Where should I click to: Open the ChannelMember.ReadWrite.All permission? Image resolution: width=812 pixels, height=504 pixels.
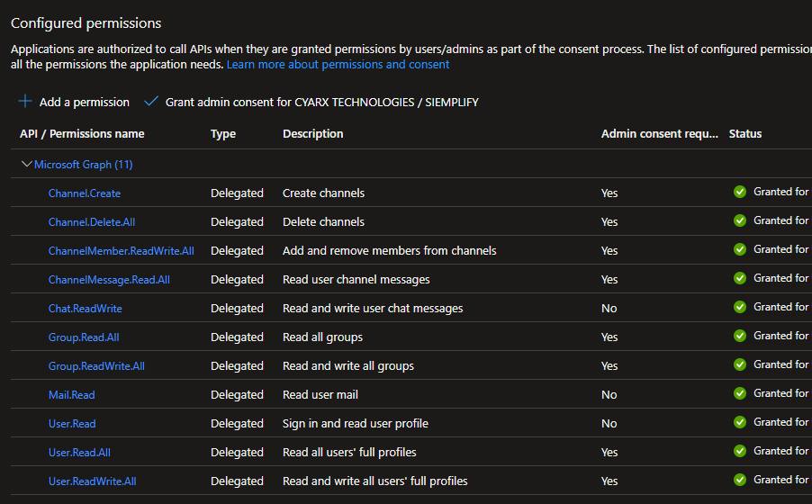[x=121, y=251]
